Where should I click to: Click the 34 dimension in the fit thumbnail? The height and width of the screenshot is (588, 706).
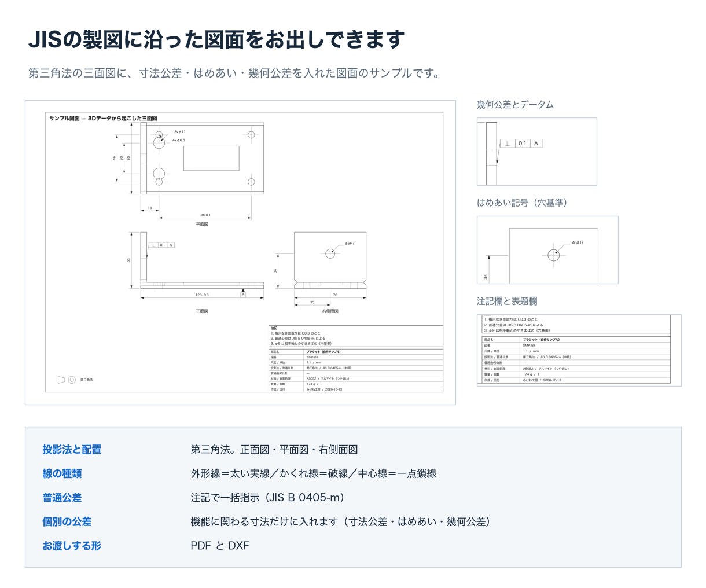(485, 277)
